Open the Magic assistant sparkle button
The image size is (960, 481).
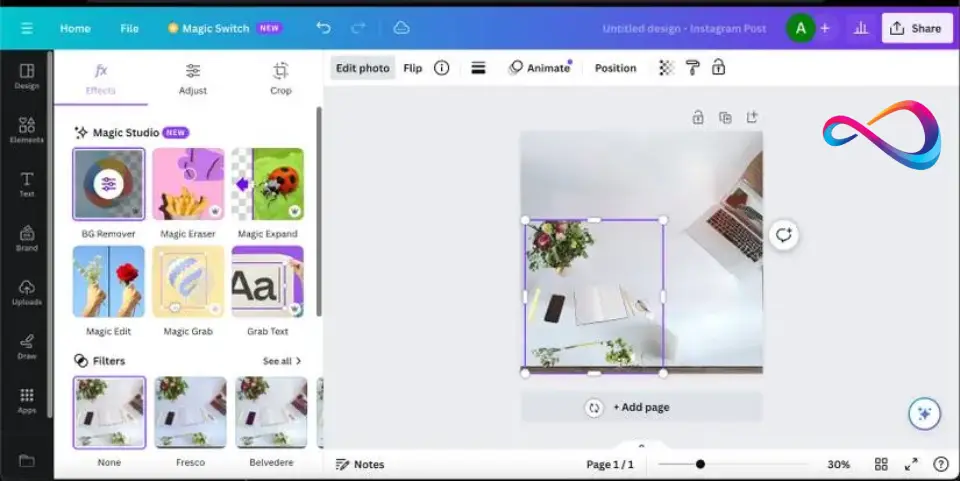click(924, 414)
